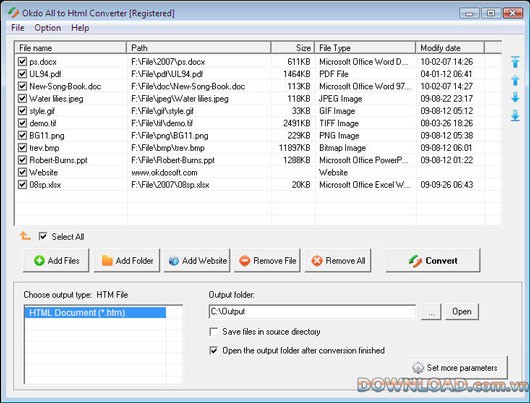Click the move-up arrow icon
The height and width of the screenshot is (403, 530).
[x=515, y=80]
